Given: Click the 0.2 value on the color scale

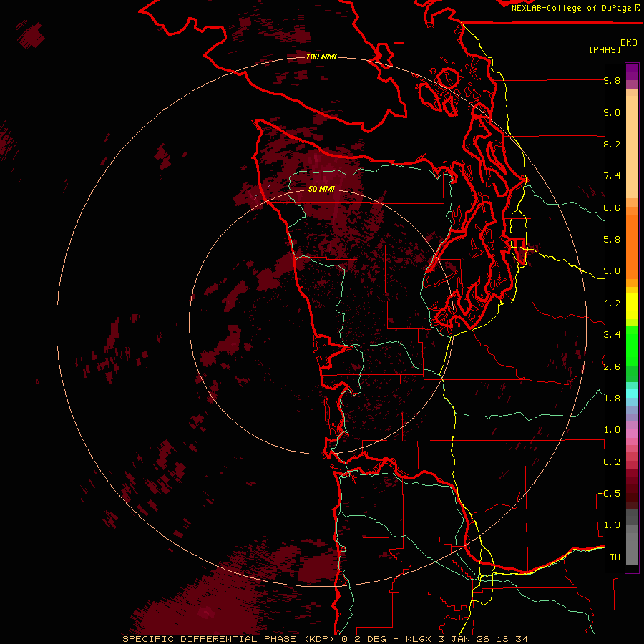Looking at the screenshot, I should click(612, 462).
